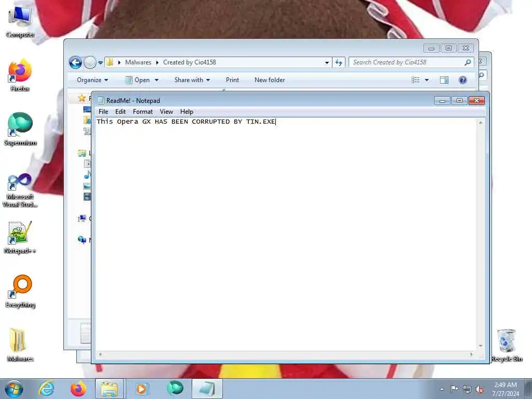Image resolution: width=532 pixels, height=399 pixels.
Task: Select Favorites star in Explorer navigation pane
Action: point(82,98)
